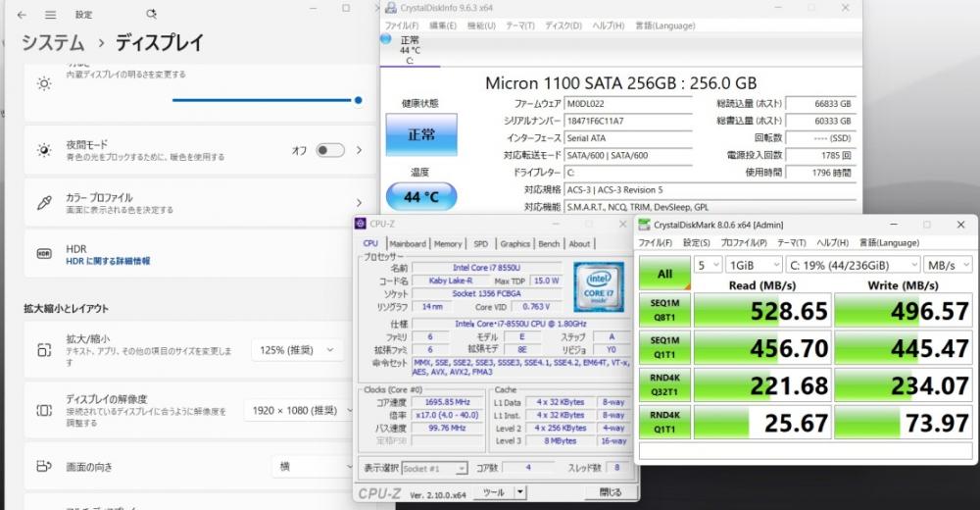980x510 pixels.
Task: Switch to the Mainboard tab in CPU-Z
Action: pos(408,244)
